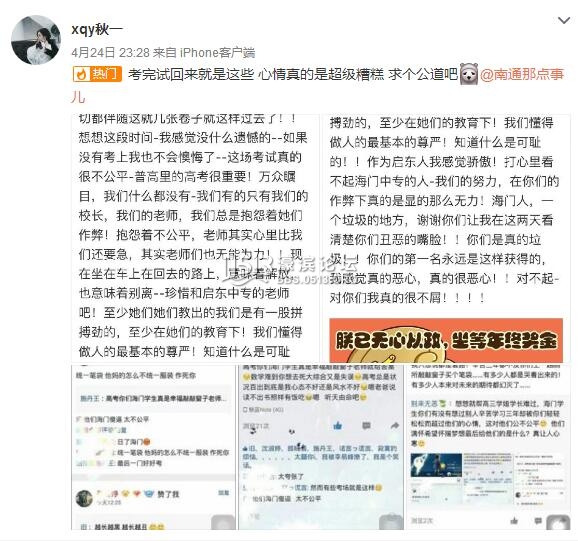
Task: Click the like icon in bottom-right screenshot
Action: 514,520
